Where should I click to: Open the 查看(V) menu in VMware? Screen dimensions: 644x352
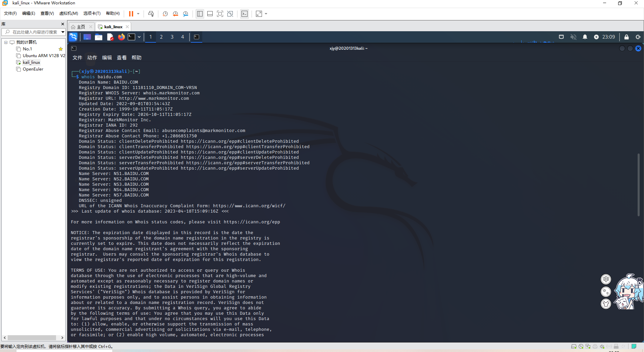click(x=47, y=13)
